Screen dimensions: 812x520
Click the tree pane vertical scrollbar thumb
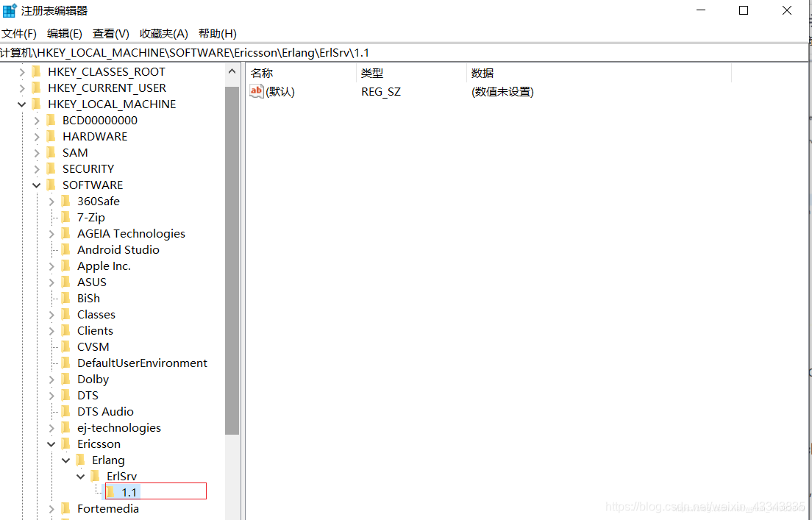232,260
